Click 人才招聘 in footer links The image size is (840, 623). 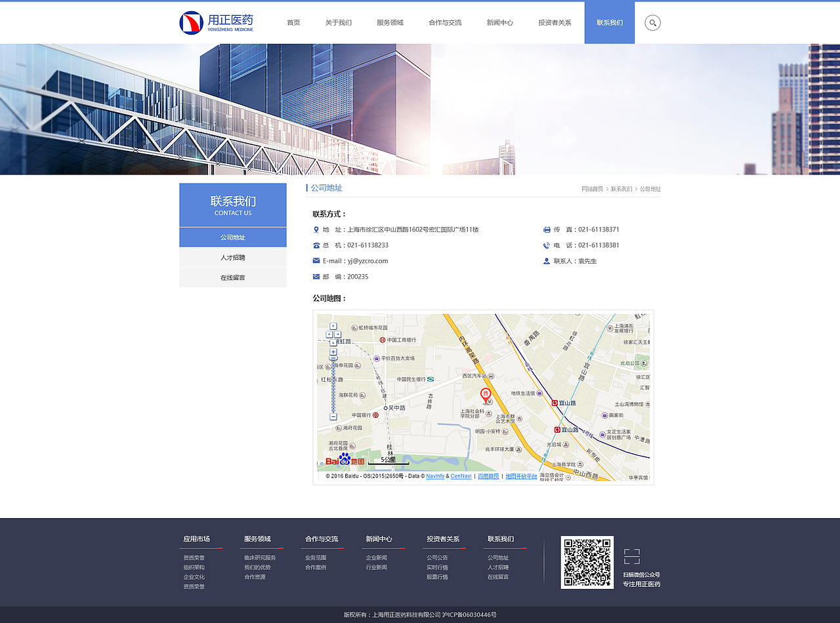498,567
